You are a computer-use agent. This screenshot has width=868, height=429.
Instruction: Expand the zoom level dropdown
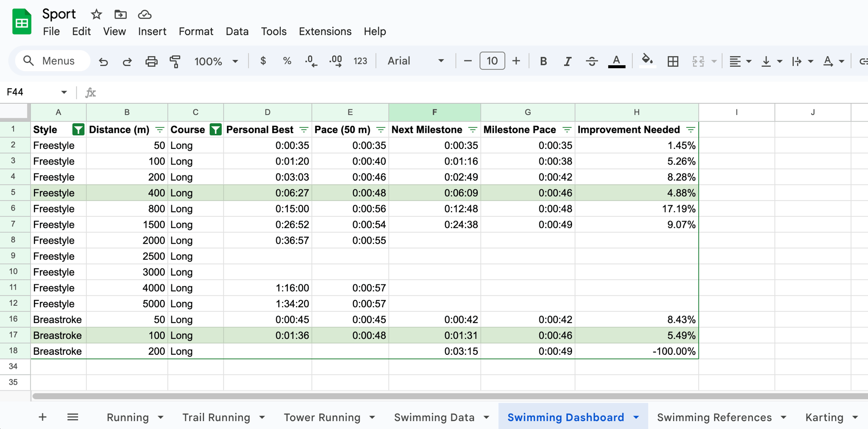click(x=216, y=61)
